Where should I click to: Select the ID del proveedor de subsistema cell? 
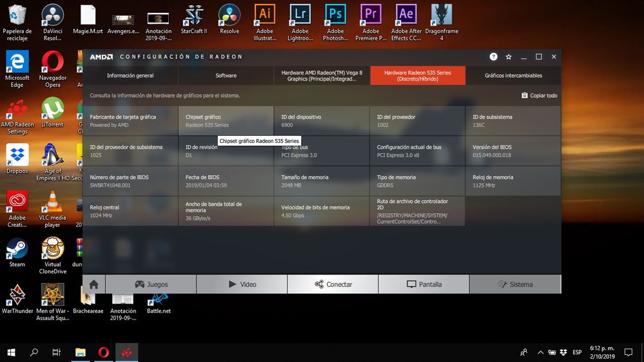pos(130,151)
